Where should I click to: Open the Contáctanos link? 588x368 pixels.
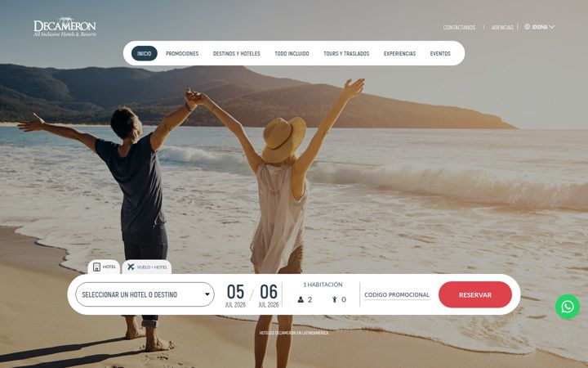pyautogui.click(x=459, y=28)
